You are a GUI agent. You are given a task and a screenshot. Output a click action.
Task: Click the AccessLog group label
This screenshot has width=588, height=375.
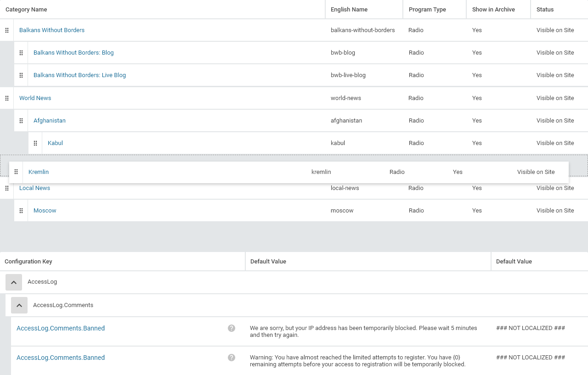[x=42, y=282]
